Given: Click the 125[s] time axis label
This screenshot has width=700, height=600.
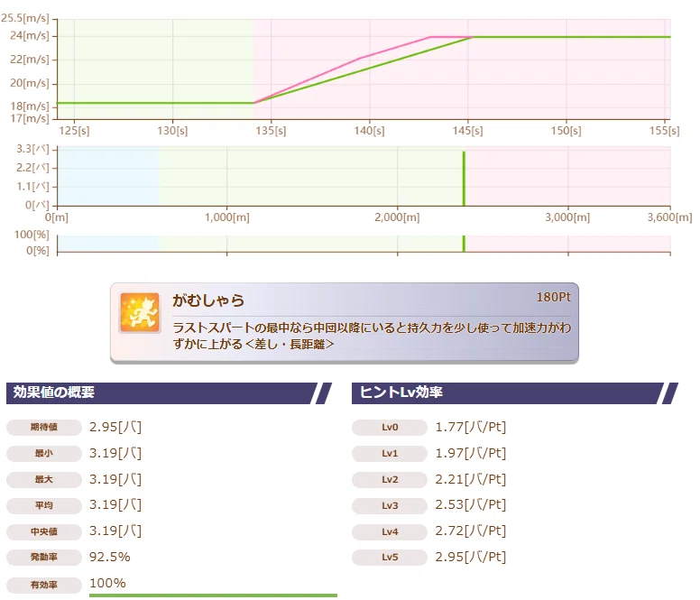Looking at the screenshot, I should click(74, 131).
